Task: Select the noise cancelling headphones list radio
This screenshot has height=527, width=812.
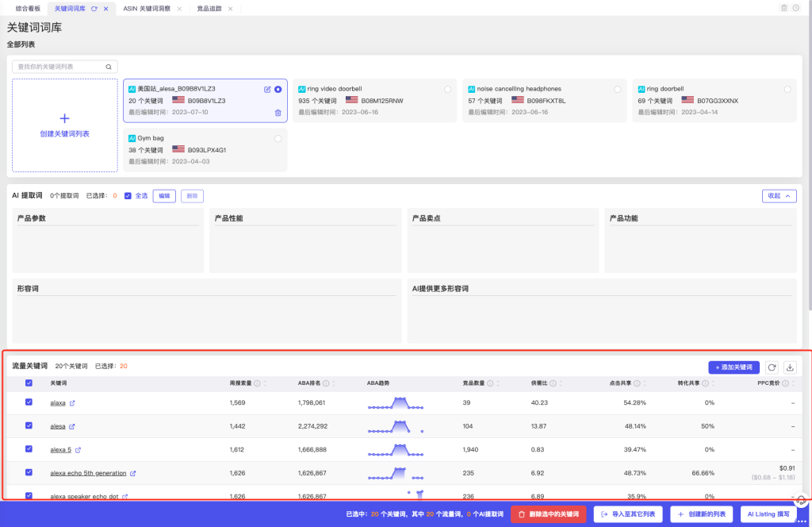Action: pyautogui.click(x=617, y=90)
